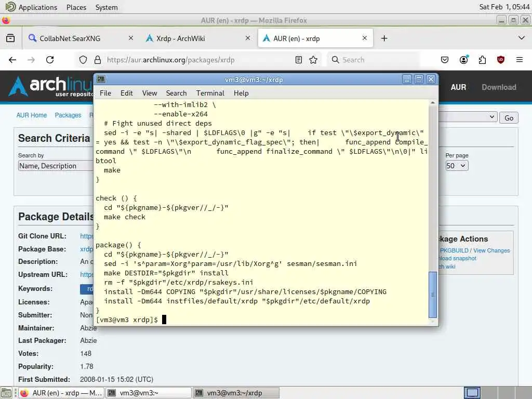
Task: Open the System menu
Action: (107, 7)
